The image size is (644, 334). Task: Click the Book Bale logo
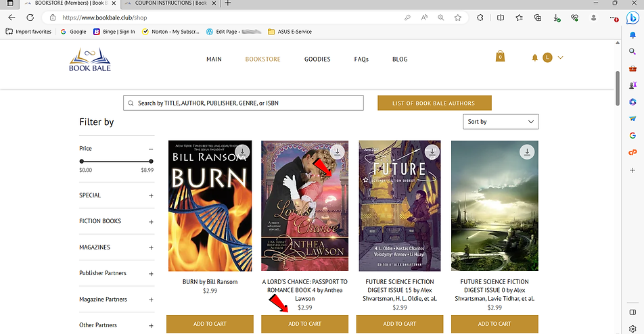(x=90, y=60)
